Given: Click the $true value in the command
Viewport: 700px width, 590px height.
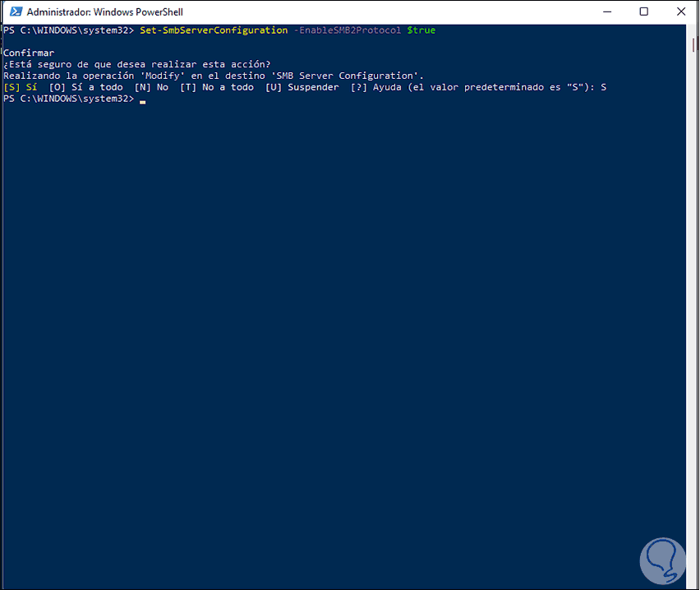Looking at the screenshot, I should click(421, 30).
